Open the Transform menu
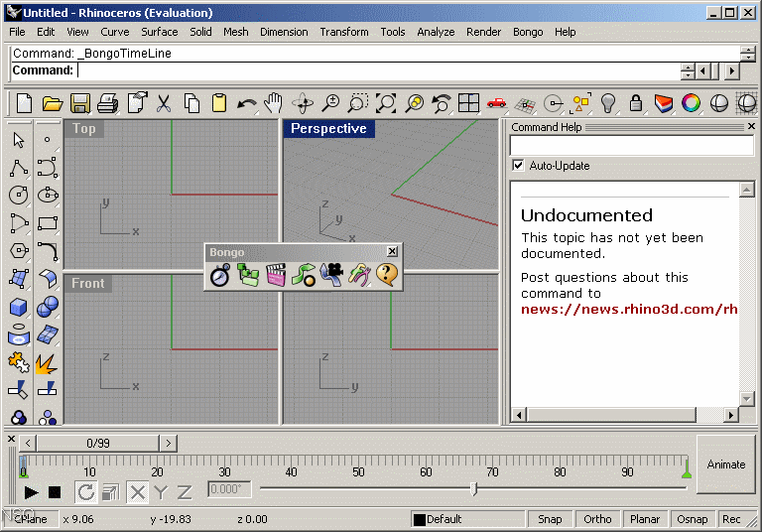 (x=344, y=32)
